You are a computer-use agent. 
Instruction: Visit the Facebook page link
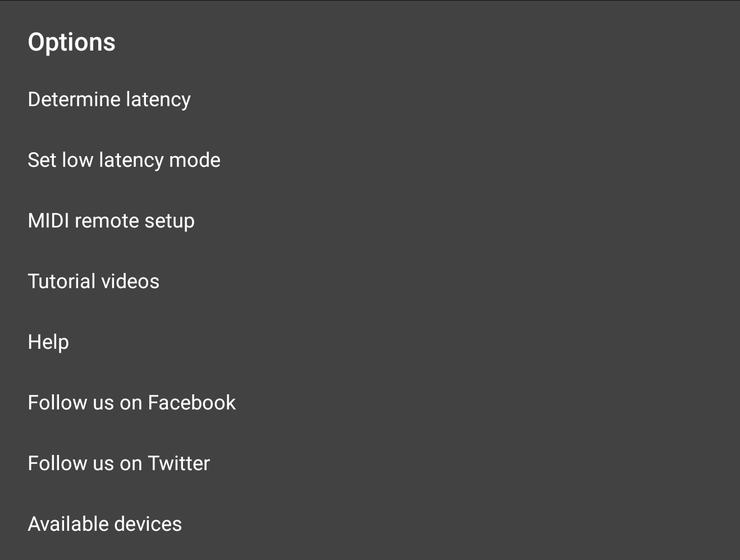[132, 403]
